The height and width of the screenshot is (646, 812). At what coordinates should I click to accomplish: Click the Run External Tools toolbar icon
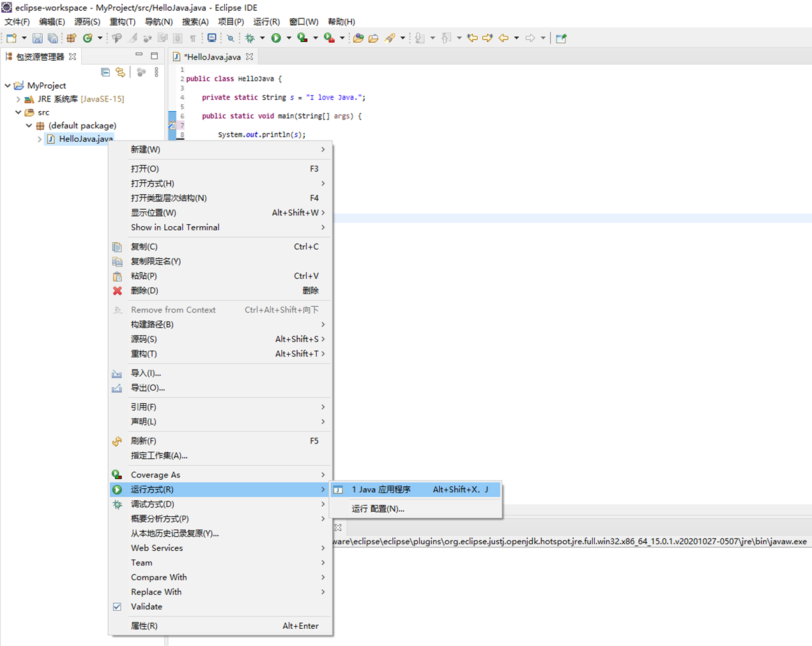coord(329,38)
